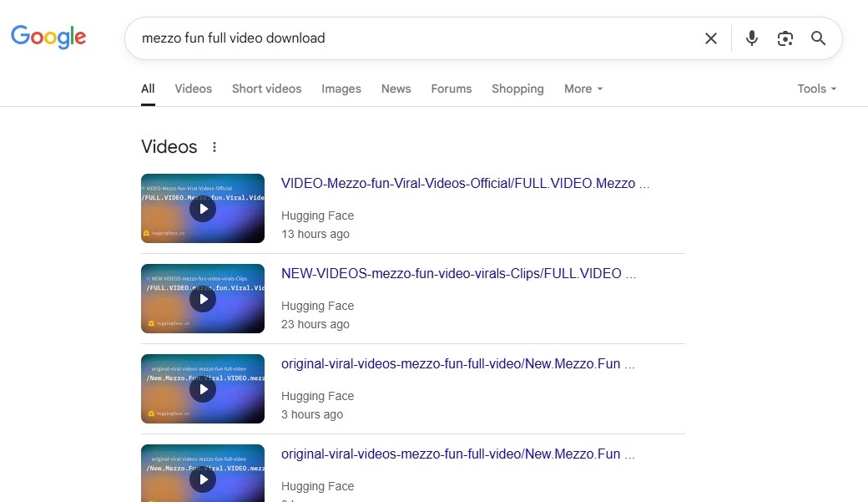Click the third video result thumbnail
868x502 pixels.
tap(203, 388)
